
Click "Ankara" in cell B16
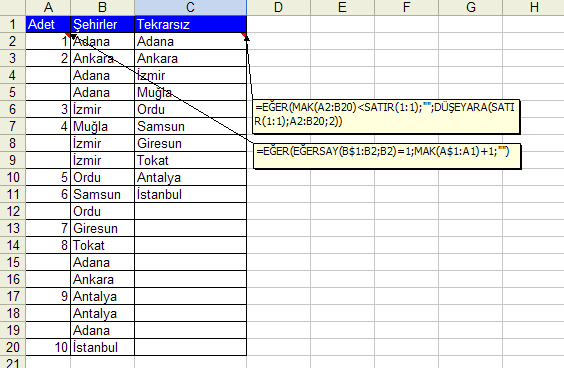[x=94, y=279]
